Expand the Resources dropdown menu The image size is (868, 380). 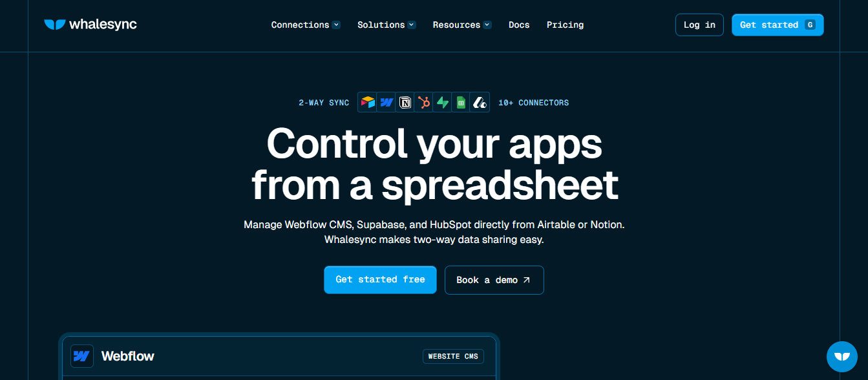click(462, 25)
